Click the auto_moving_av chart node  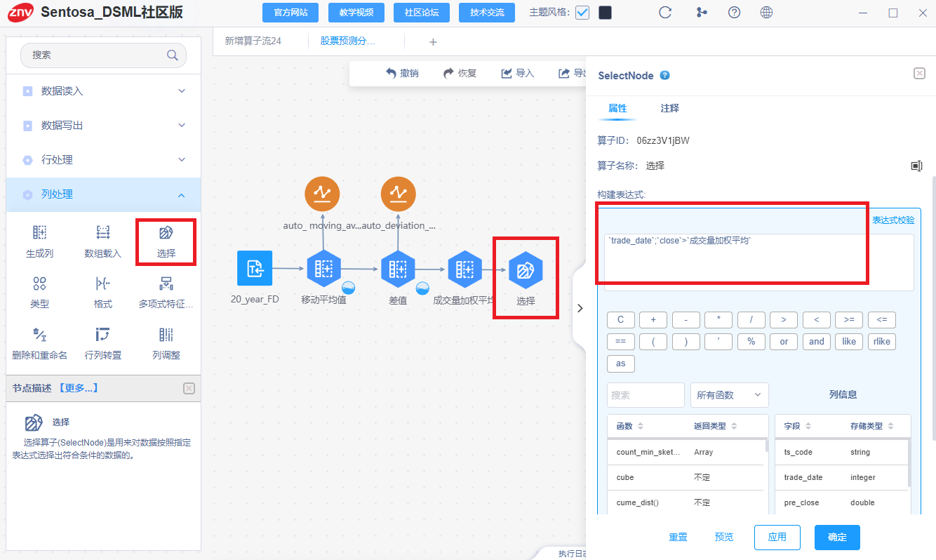click(x=322, y=194)
